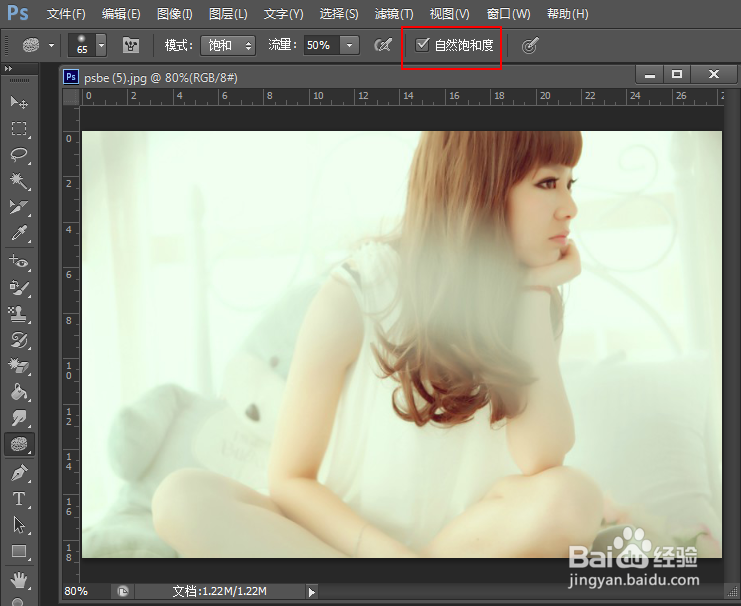Image resolution: width=741 pixels, height=606 pixels.
Task: Open the 视图(V) menu
Action: [x=449, y=14]
